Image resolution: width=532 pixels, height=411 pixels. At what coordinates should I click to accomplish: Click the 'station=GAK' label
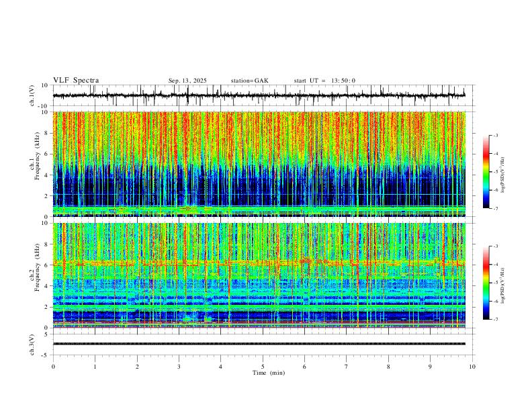249,81
